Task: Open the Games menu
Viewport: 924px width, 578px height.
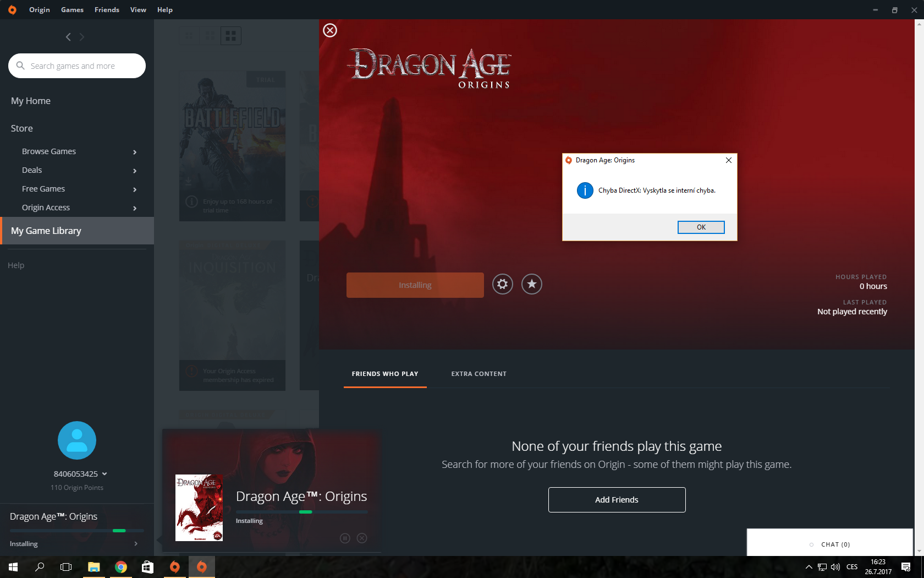Action: click(x=72, y=10)
